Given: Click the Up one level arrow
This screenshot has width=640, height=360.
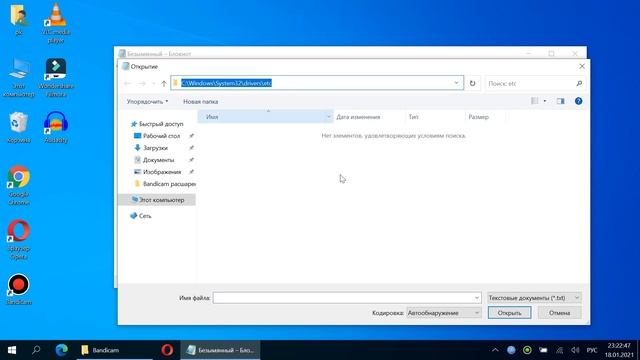Looking at the screenshot, I should click(x=164, y=83).
